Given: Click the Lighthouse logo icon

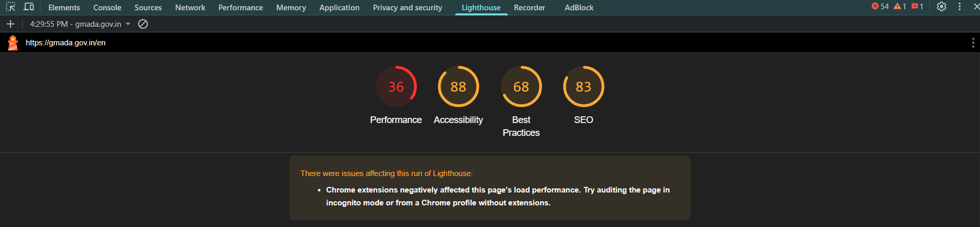Looking at the screenshot, I should (x=13, y=43).
